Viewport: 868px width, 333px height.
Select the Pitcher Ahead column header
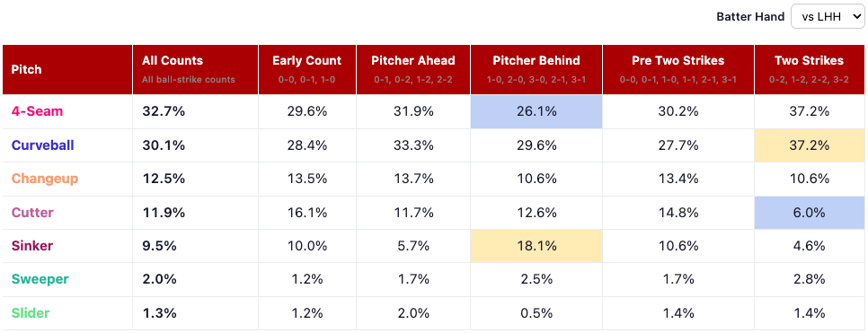(x=413, y=61)
